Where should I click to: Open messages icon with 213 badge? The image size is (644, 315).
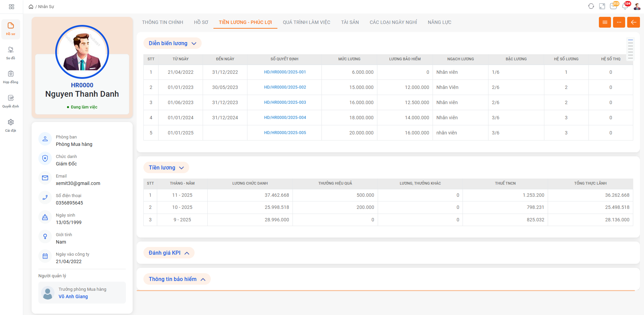(613, 6)
